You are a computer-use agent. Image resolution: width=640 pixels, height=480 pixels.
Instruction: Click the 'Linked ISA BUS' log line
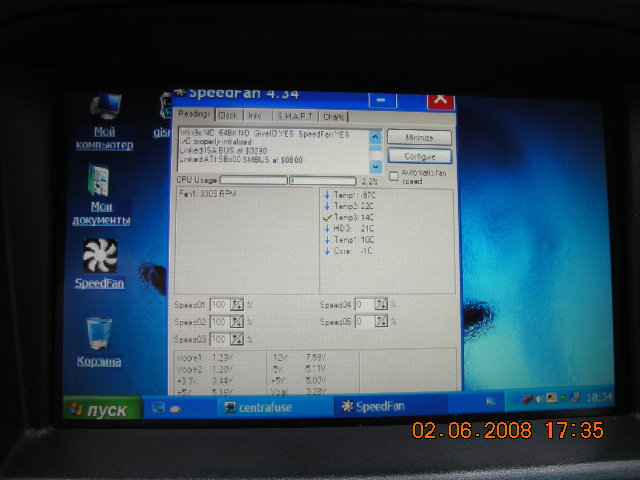223,151
